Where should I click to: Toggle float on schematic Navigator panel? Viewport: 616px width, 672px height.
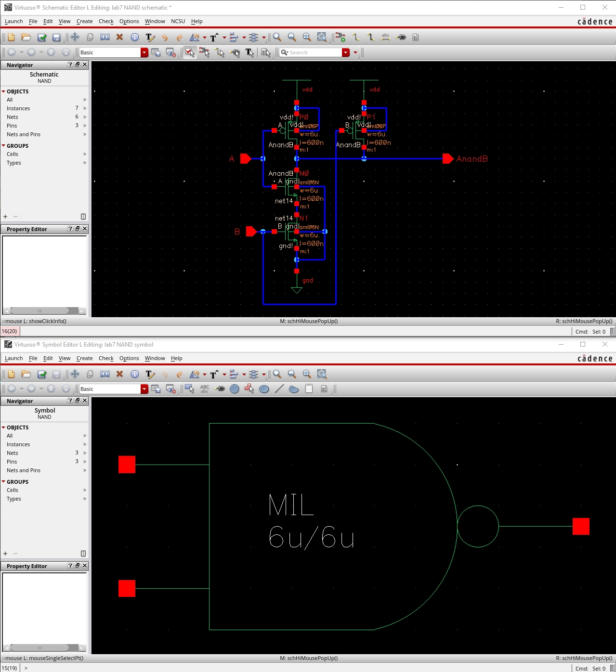pos(78,65)
